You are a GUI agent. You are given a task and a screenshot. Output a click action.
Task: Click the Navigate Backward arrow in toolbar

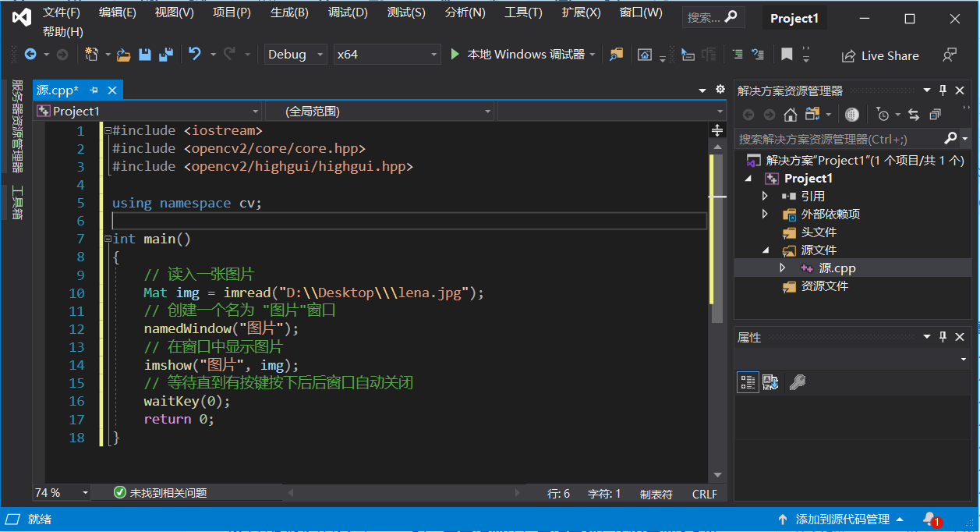click(x=30, y=55)
